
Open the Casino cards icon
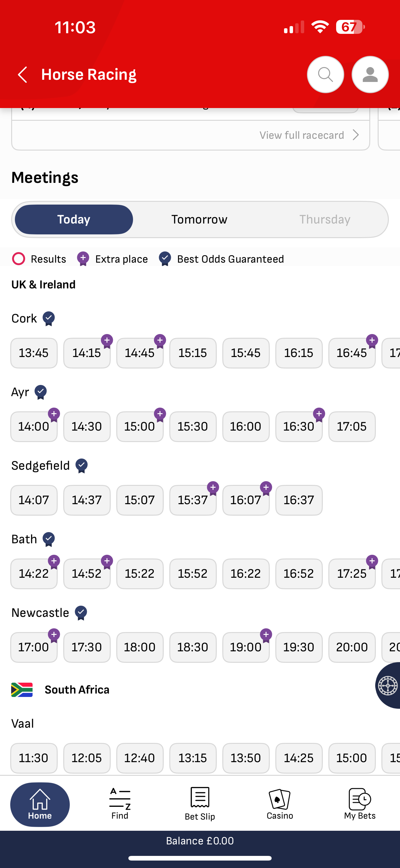coord(280,803)
